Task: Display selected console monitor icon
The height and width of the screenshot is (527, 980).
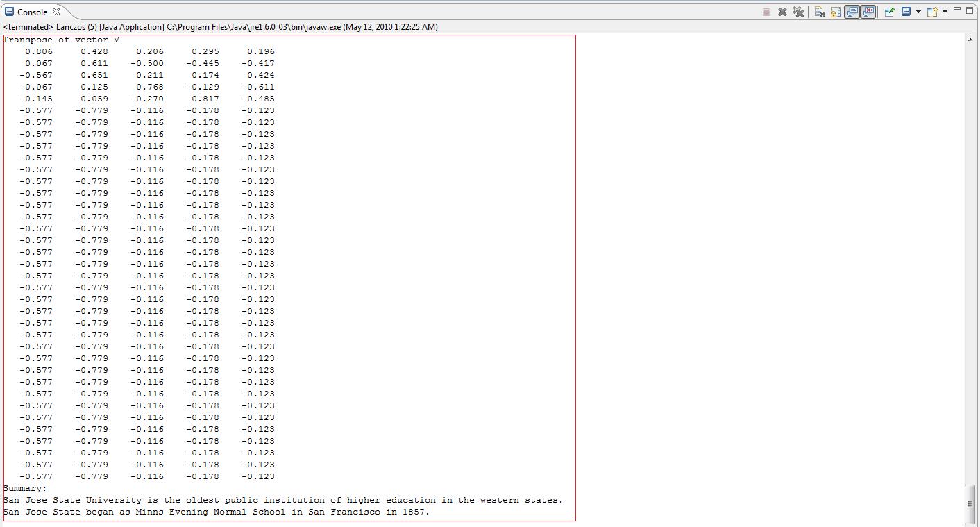Action: pos(906,12)
